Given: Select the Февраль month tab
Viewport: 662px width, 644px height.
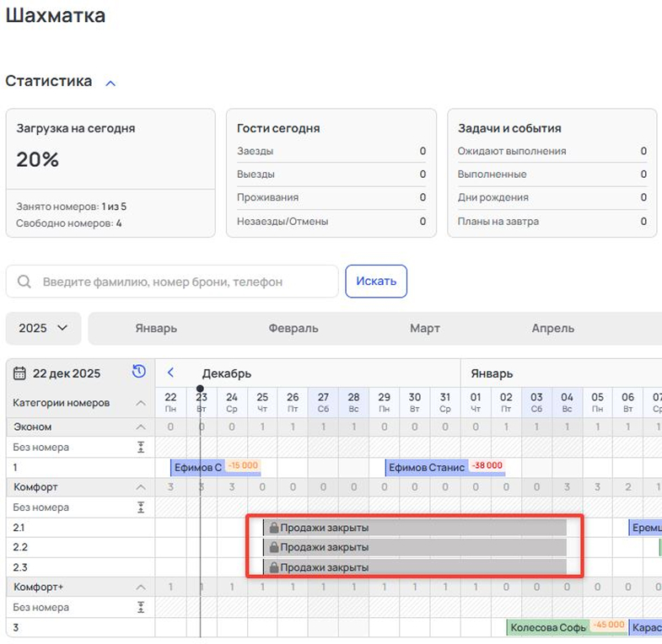Looking at the screenshot, I should (x=293, y=328).
